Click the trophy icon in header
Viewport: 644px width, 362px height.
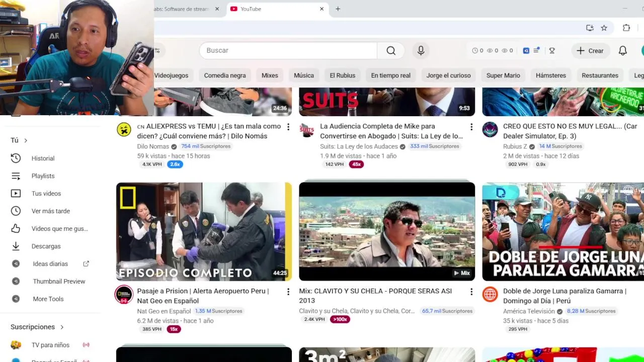(552, 50)
